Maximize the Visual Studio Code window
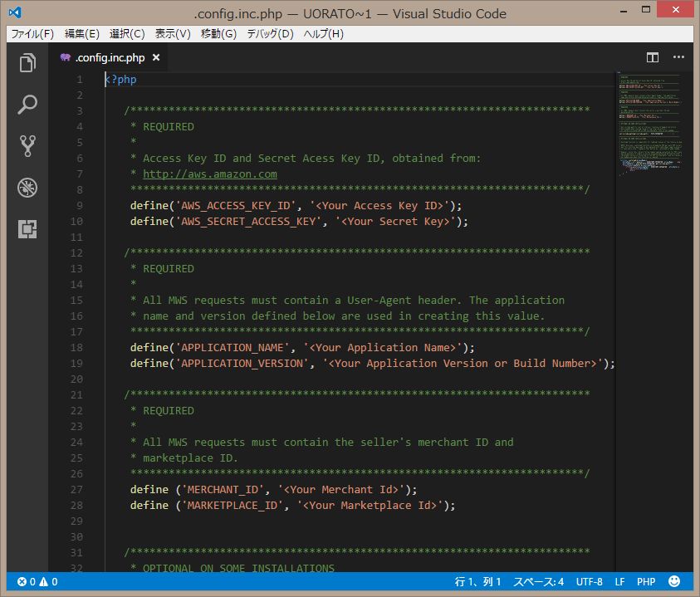700x597 pixels. pos(645,9)
